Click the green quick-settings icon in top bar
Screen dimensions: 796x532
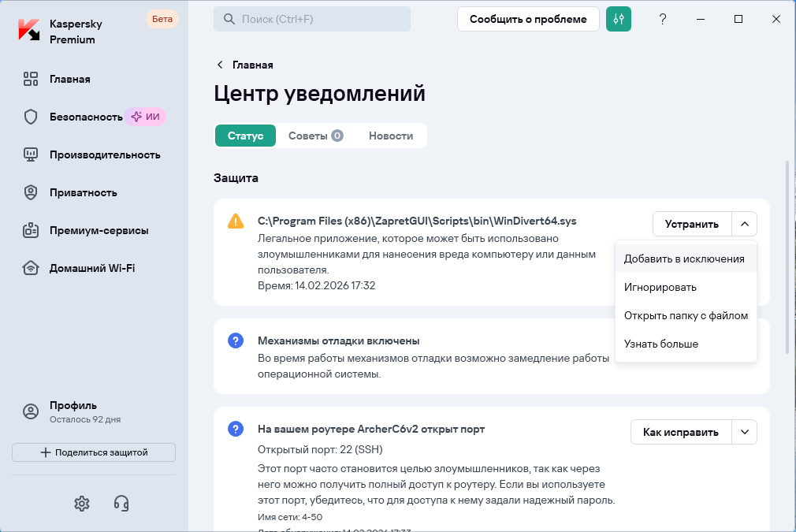click(619, 18)
